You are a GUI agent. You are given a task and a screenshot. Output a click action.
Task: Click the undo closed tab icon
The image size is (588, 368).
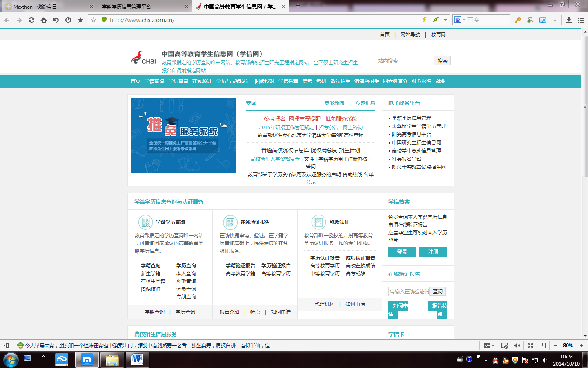(x=56, y=20)
